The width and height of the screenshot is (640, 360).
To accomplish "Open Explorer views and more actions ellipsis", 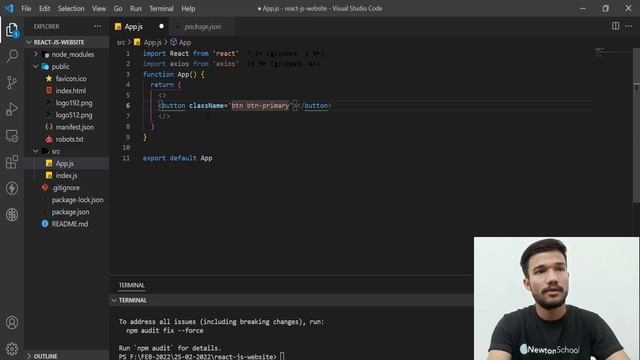I will (x=97, y=26).
